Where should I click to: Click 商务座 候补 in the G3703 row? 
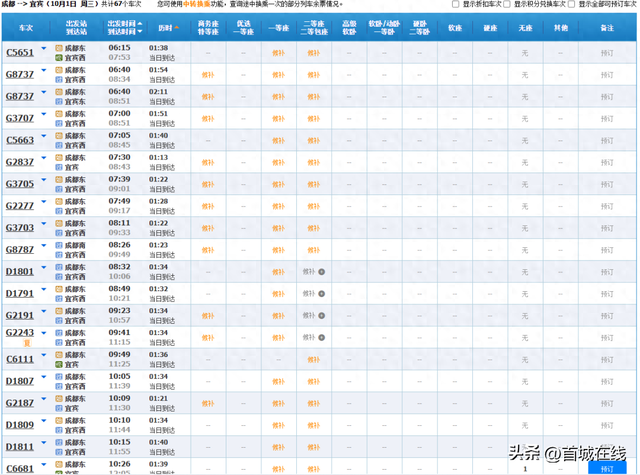tap(208, 228)
